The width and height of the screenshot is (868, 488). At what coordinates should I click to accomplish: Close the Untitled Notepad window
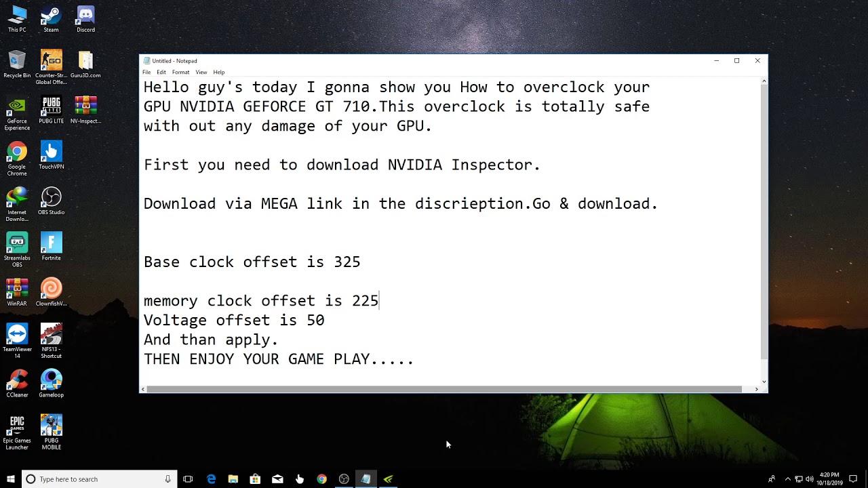click(757, 61)
